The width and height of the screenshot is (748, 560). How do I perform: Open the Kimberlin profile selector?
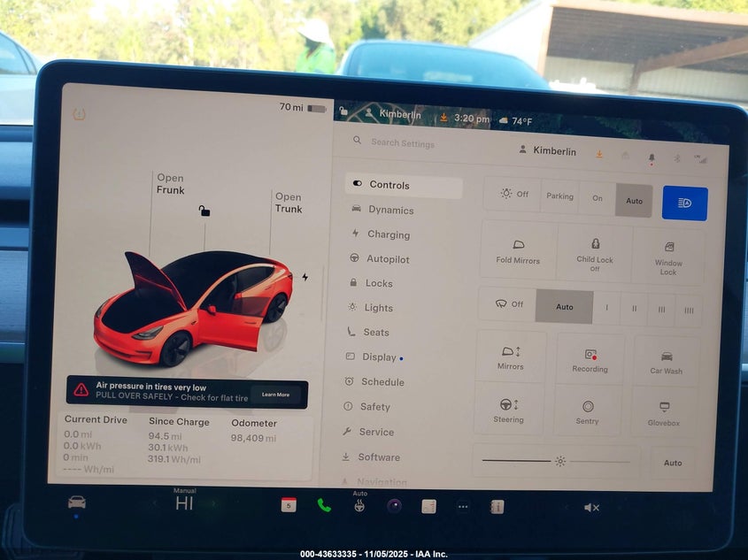click(x=546, y=151)
